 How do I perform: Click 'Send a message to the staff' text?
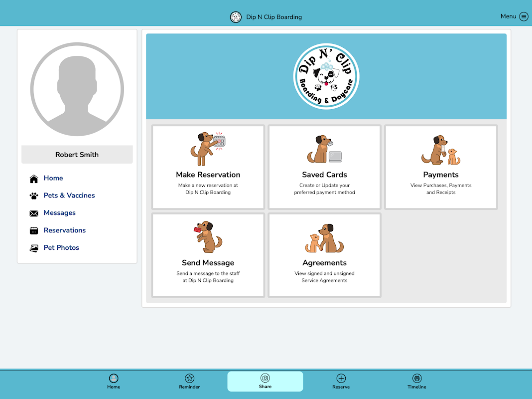[x=208, y=273]
